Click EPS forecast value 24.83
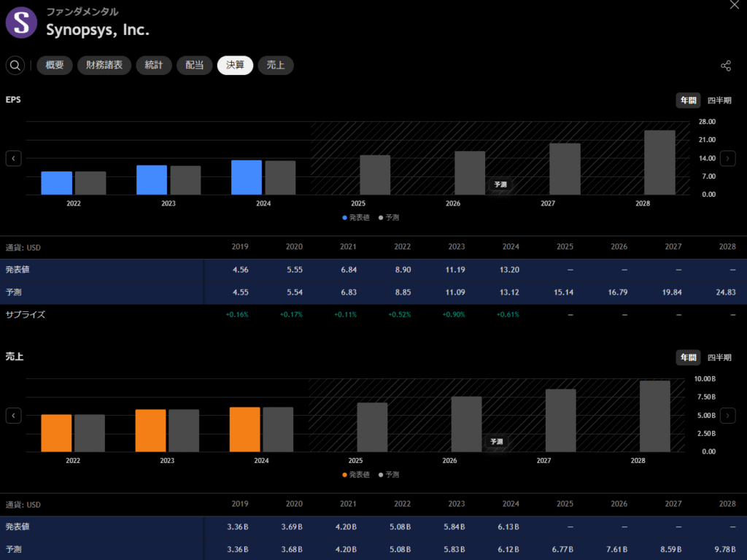Image resolution: width=747 pixels, height=560 pixels. (x=726, y=292)
